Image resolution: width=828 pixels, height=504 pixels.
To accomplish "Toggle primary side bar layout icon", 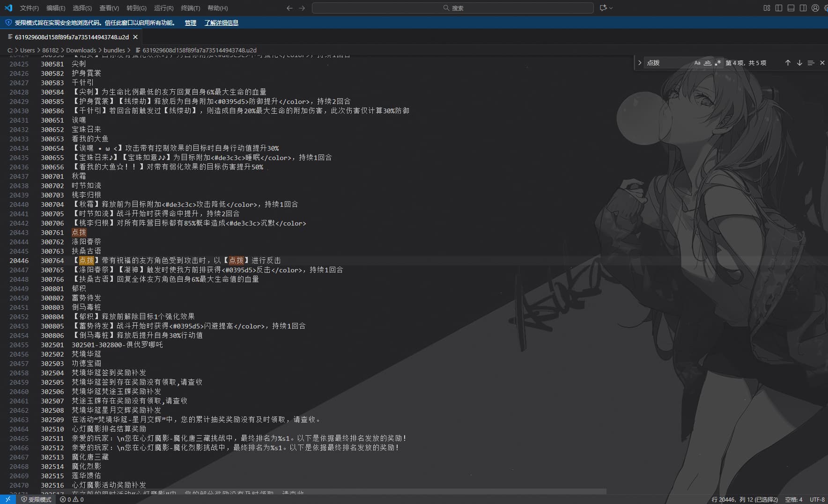I will pos(779,8).
